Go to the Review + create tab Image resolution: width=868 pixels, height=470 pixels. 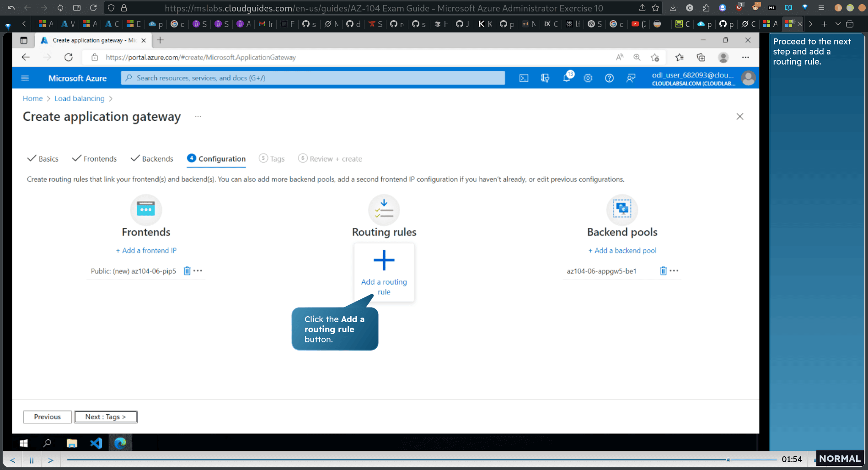330,159
